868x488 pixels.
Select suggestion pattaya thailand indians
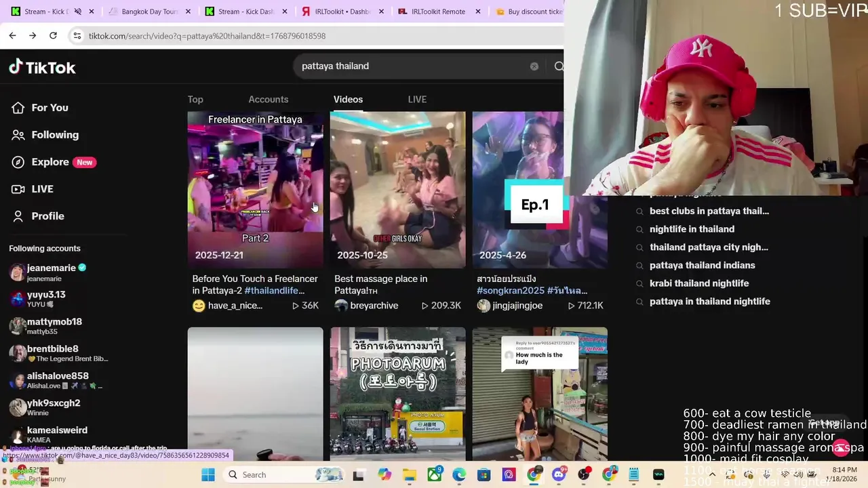pyautogui.click(x=702, y=265)
